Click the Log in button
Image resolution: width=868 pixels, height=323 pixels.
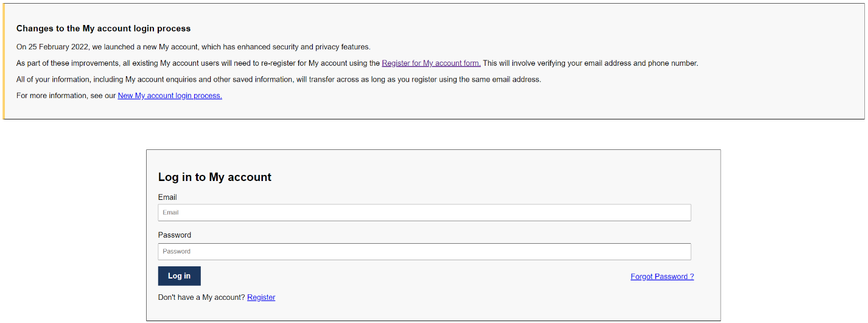pyautogui.click(x=180, y=276)
